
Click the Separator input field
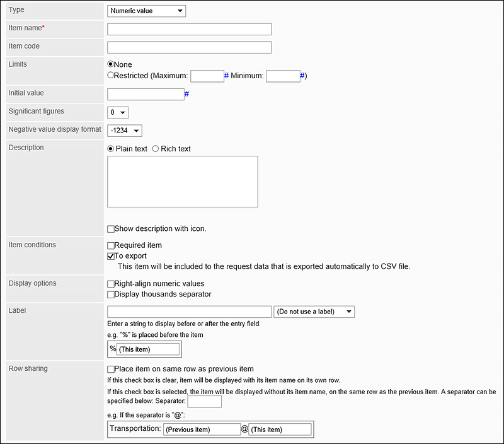click(204, 402)
